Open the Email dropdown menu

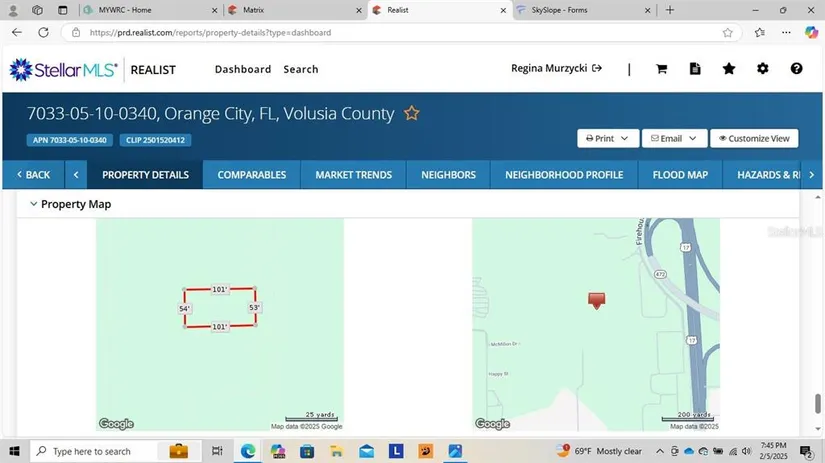(x=673, y=138)
